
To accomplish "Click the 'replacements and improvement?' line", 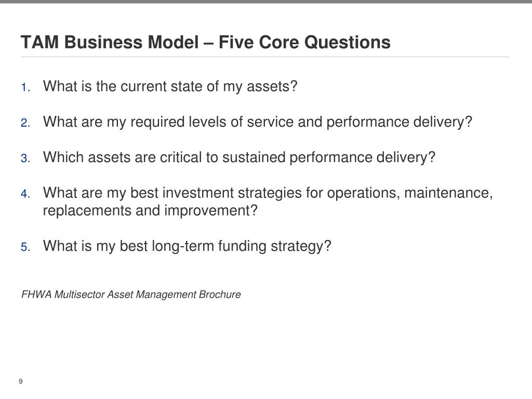I will pos(150,211).
